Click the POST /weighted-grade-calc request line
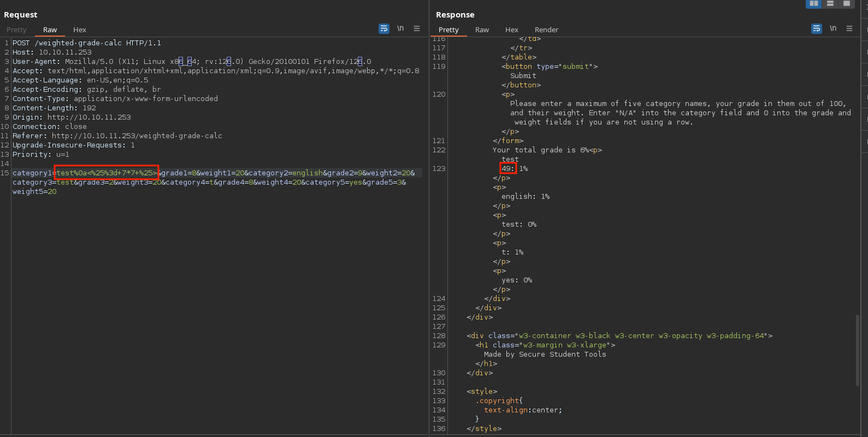Screen dimensions: 868x437 point(87,43)
